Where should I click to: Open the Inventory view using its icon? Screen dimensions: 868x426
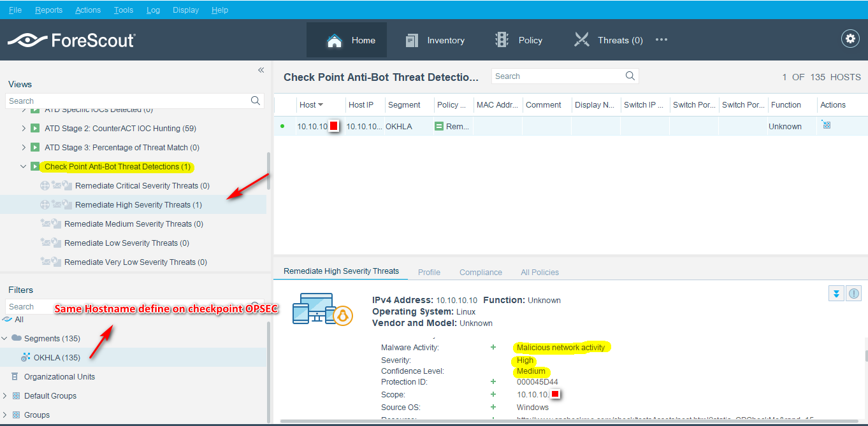tap(412, 39)
